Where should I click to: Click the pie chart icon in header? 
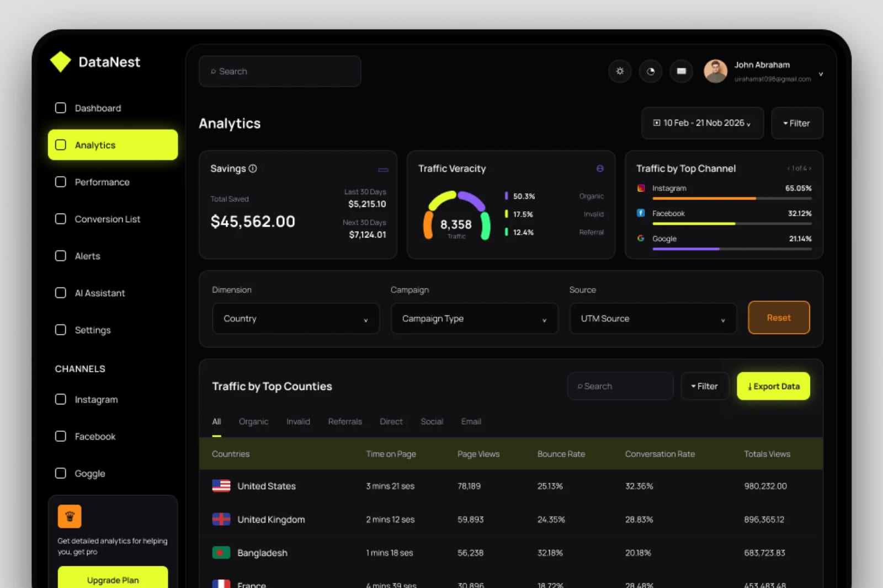(651, 71)
